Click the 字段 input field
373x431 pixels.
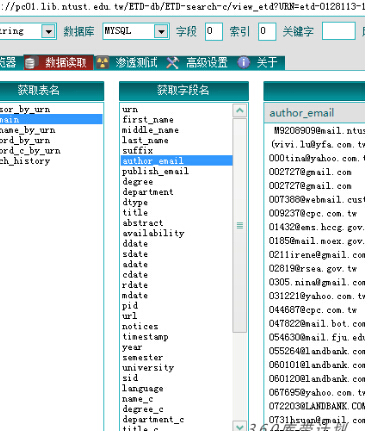[x=214, y=31]
